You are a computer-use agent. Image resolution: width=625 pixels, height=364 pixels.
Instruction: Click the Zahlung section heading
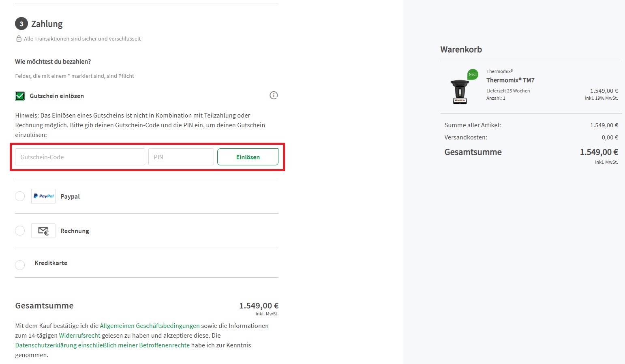pos(47,24)
